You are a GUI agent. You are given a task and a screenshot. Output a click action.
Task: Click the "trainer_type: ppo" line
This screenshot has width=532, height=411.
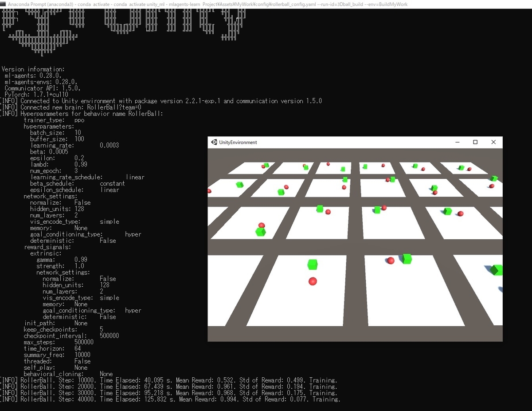(54, 120)
